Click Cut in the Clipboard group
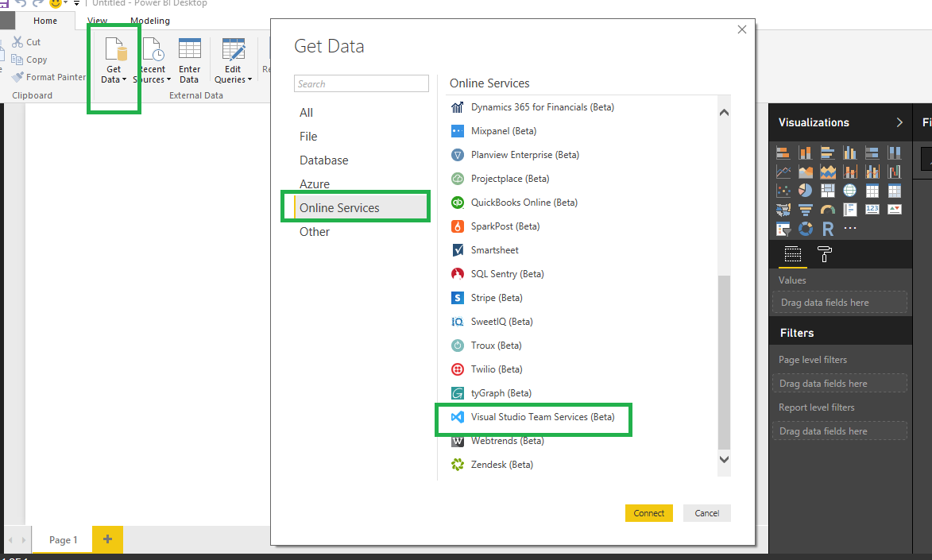 pyautogui.click(x=26, y=42)
